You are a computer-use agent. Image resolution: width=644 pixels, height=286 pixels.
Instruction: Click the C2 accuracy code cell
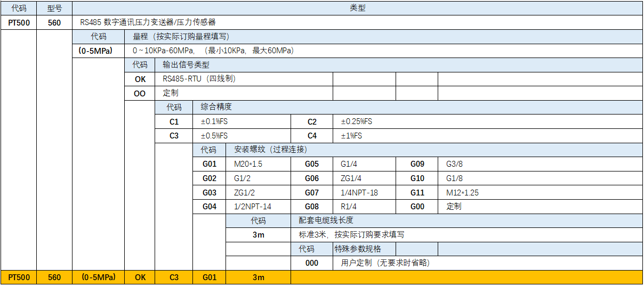tap(312, 121)
